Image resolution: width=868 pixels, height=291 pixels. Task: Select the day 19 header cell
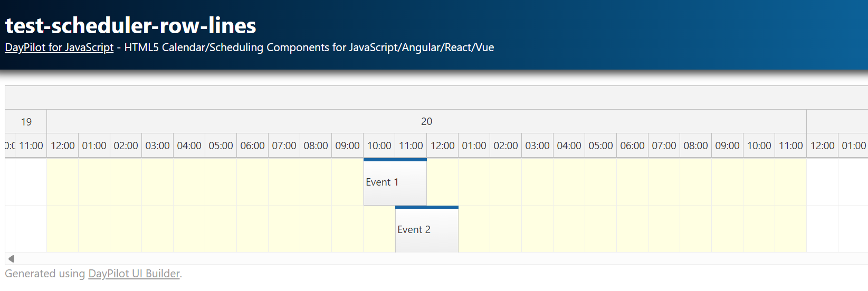click(x=26, y=122)
